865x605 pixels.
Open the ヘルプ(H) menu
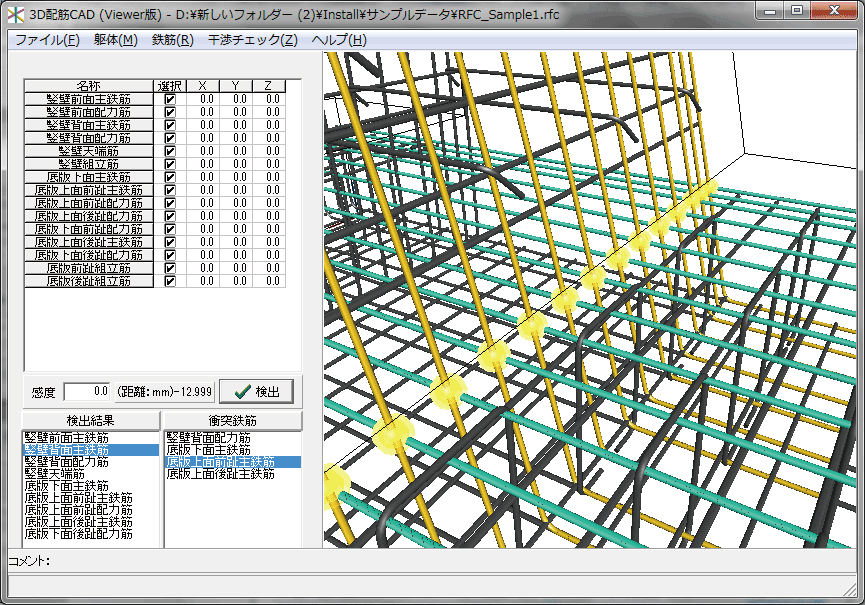click(339, 40)
